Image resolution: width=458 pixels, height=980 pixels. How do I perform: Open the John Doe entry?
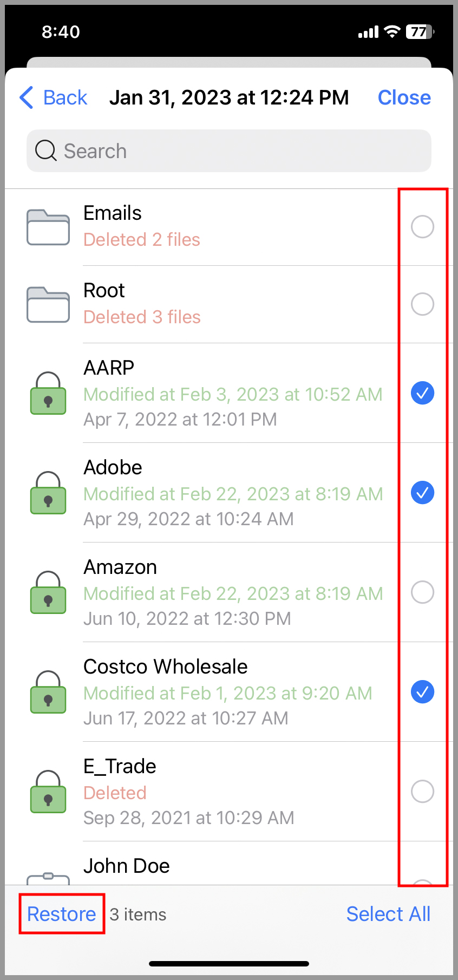pyautogui.click(x=127, y=866)
